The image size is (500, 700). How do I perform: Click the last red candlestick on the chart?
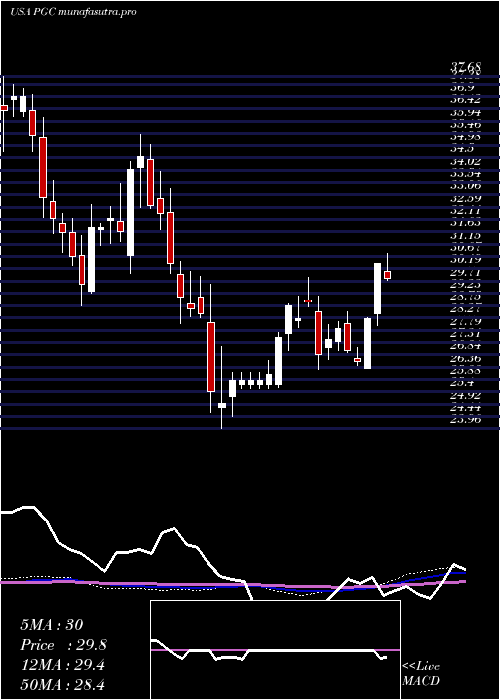point(388,275)
